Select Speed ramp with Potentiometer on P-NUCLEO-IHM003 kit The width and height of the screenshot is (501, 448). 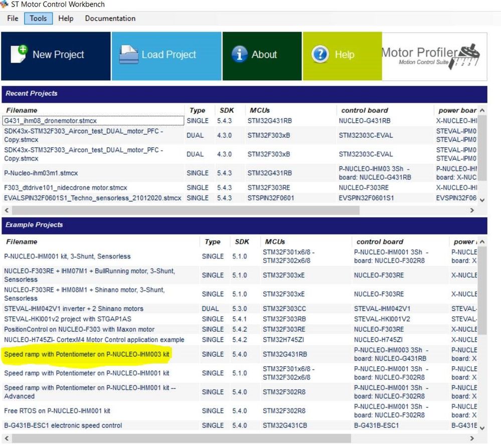87,354
